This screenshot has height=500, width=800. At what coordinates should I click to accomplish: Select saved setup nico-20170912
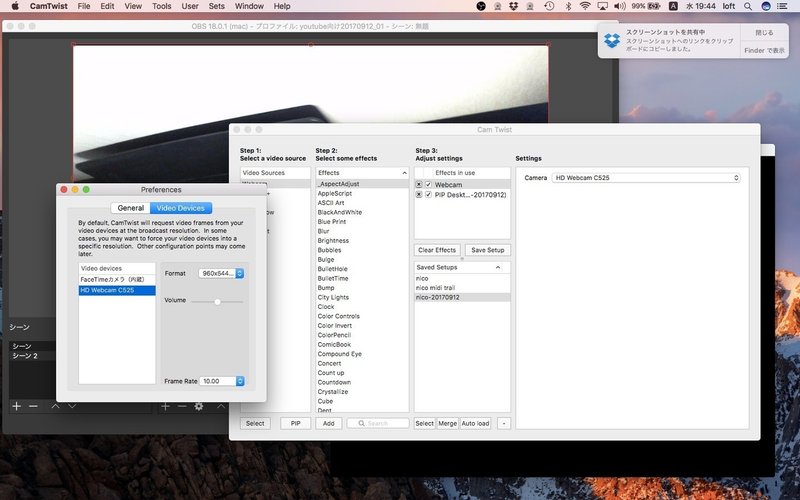[462, 297]
